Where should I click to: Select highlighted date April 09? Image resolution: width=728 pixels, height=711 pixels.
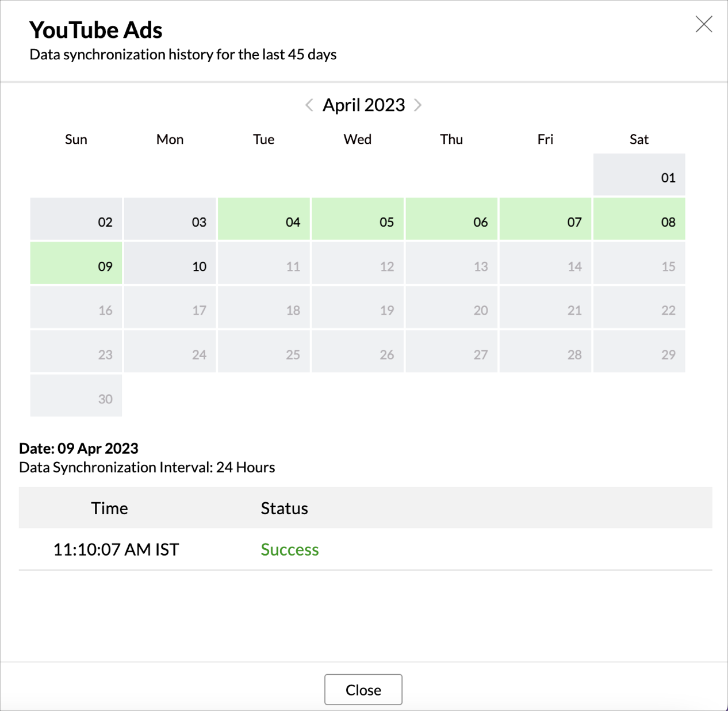pyautogui.click(x=76, y=263)
